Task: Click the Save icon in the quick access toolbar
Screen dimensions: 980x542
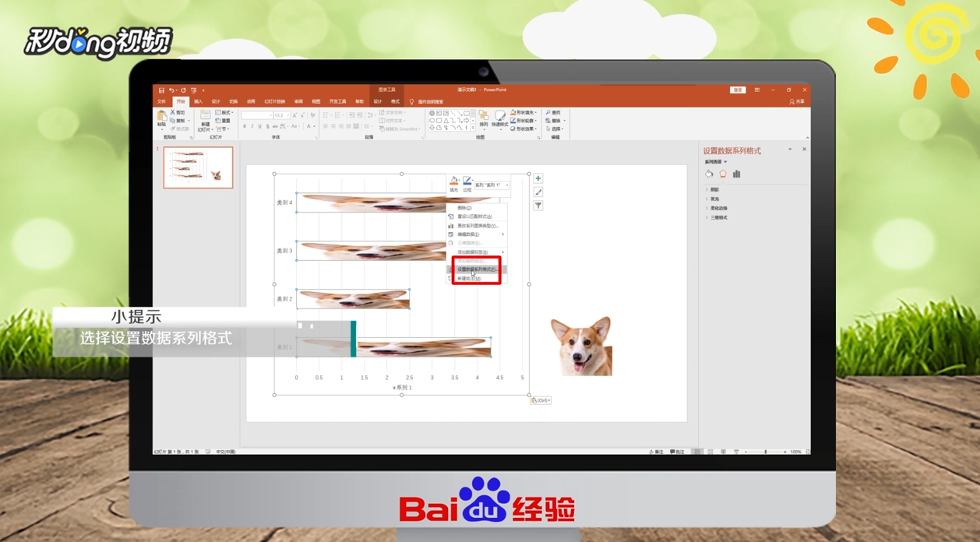Action: pyautogui.click(x=161, y=90)
